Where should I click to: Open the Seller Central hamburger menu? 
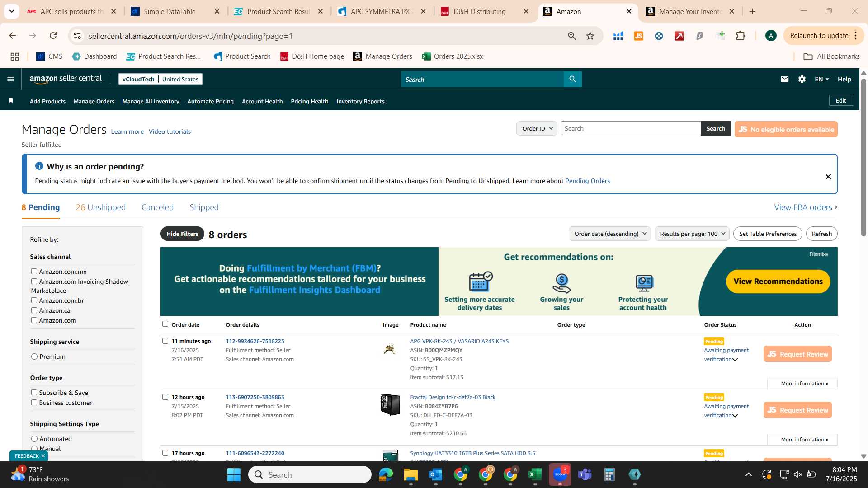pos(11,79)
